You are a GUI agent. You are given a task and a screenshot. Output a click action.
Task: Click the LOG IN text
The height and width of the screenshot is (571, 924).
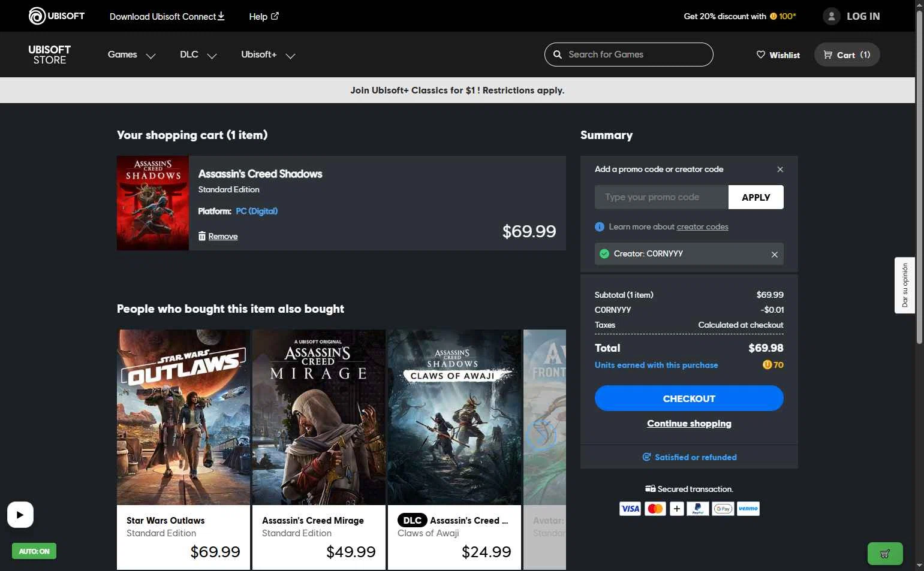pos(863,16)
